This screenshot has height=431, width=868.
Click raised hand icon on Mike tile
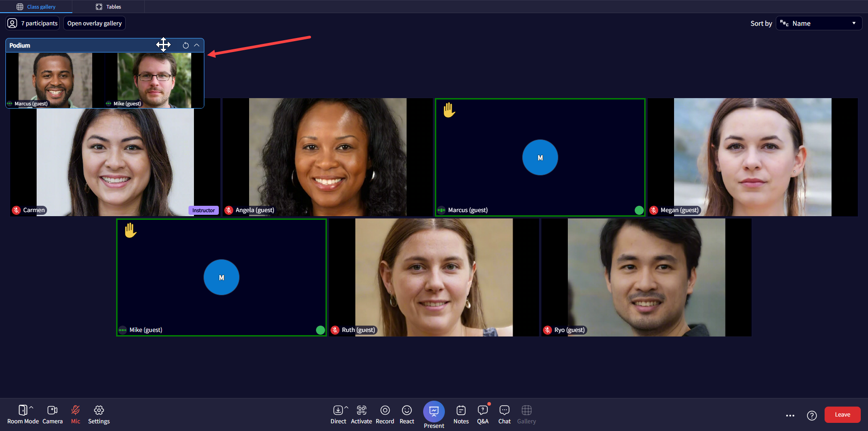click(130, 230)
